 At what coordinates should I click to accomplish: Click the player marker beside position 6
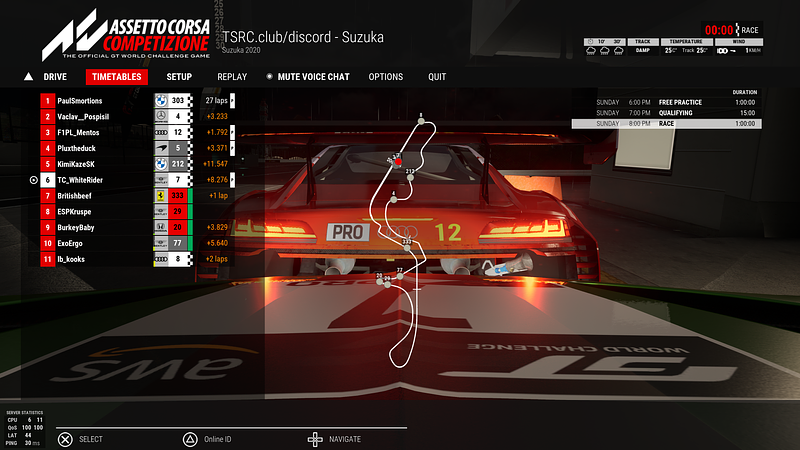(x=34, y=180)
